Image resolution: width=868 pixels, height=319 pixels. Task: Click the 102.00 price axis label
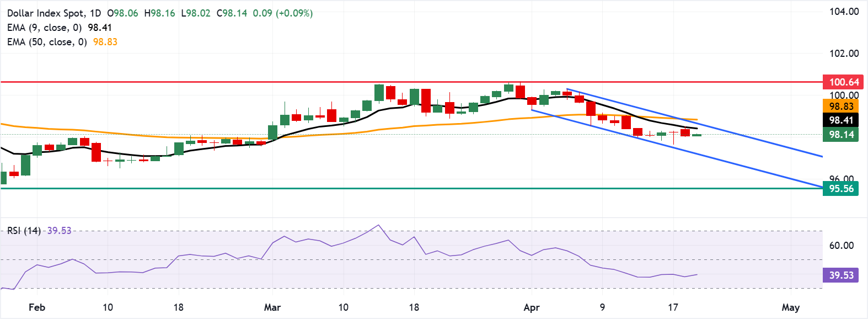pyautogui.click(x=844, y=54)
